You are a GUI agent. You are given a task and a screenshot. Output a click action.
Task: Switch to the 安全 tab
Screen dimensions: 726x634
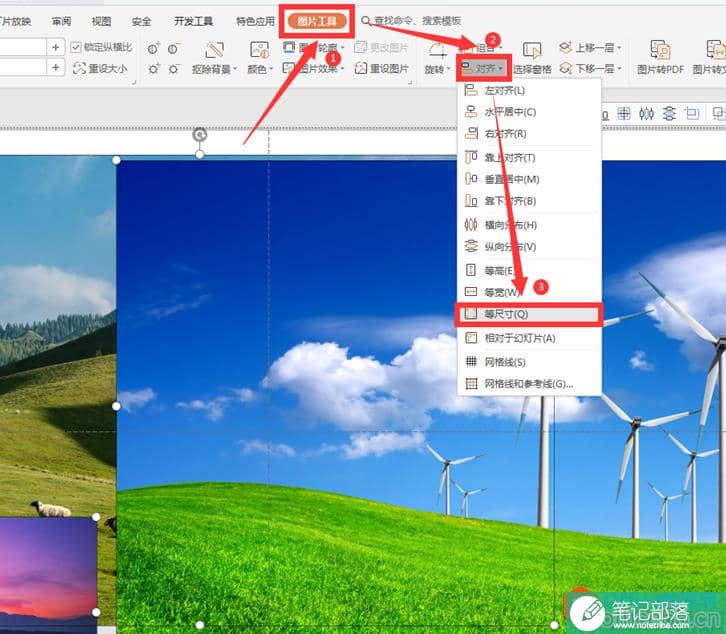(141, 21)
